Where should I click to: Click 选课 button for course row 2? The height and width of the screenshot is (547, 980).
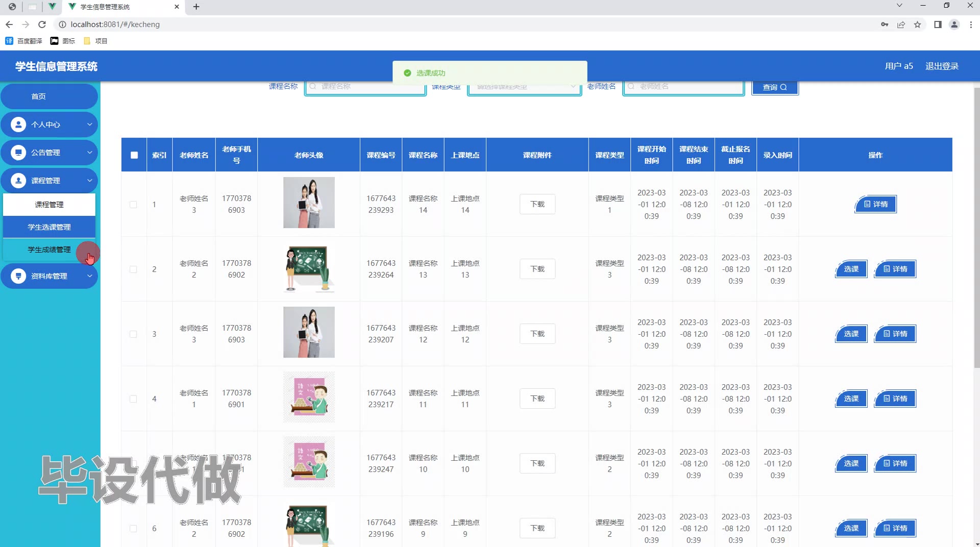click(851, 269)
